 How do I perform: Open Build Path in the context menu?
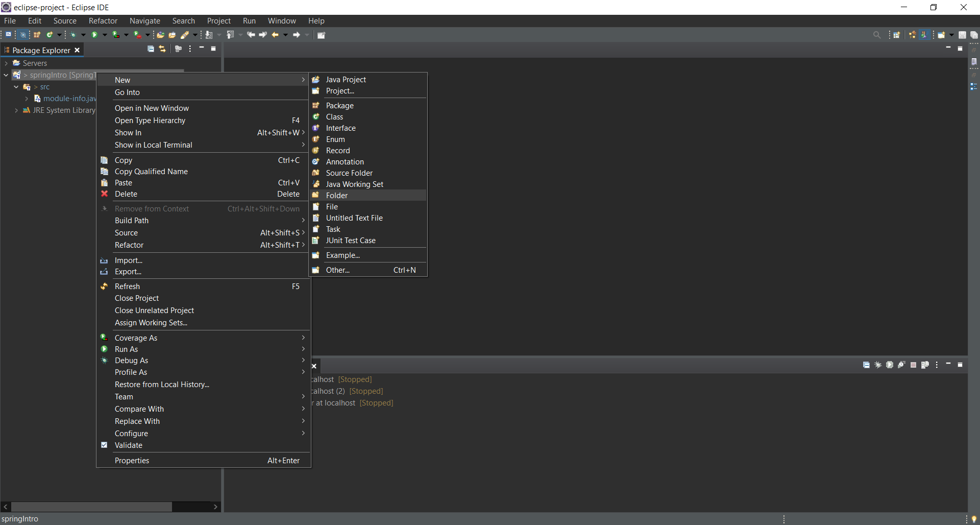[x=203, y=221]
